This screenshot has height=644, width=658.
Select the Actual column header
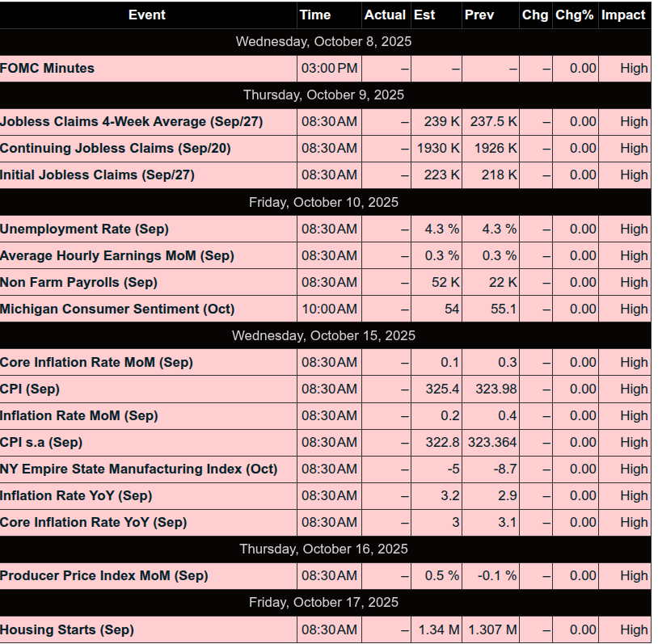tap(385, 15)
